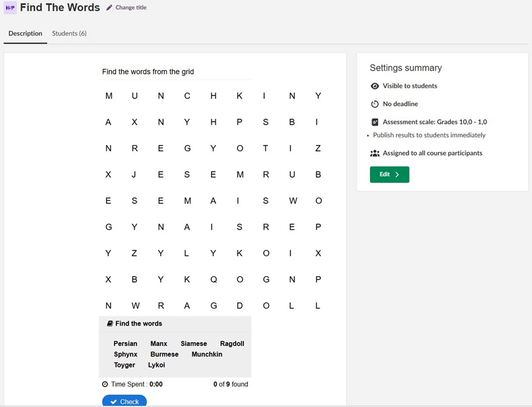
Task: Open the Description tab
Action: (25, 33)
